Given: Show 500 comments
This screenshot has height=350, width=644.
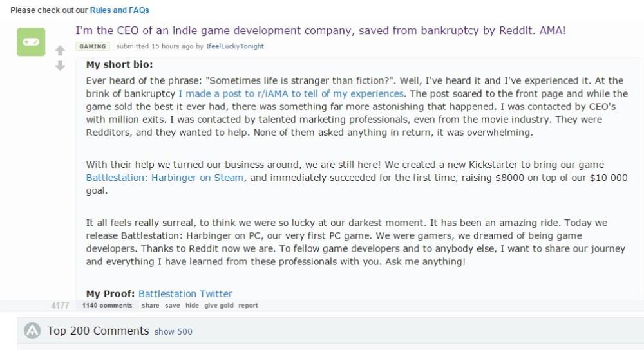Looking at the screenshot, I should (173, 331).
